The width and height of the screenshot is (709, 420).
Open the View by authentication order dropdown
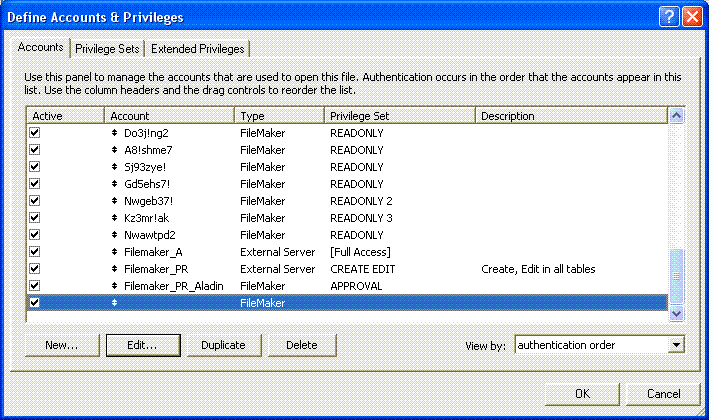676,345
